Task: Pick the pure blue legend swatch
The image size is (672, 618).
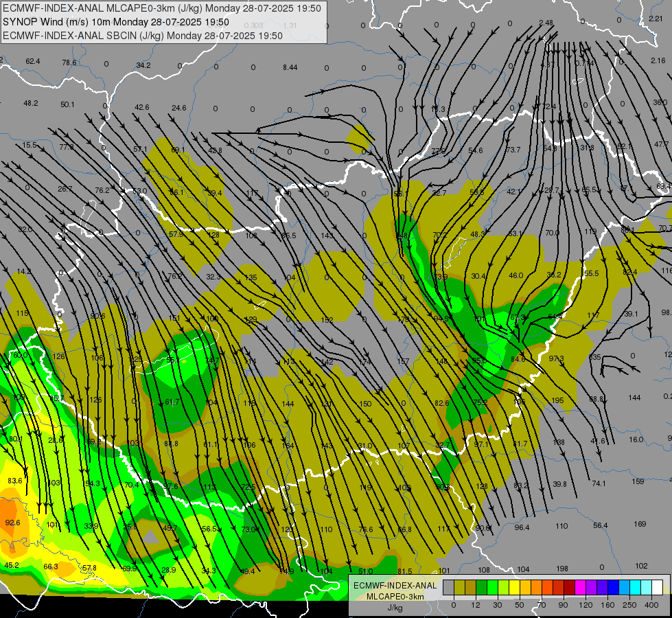Action: click(x=614, y=587)
